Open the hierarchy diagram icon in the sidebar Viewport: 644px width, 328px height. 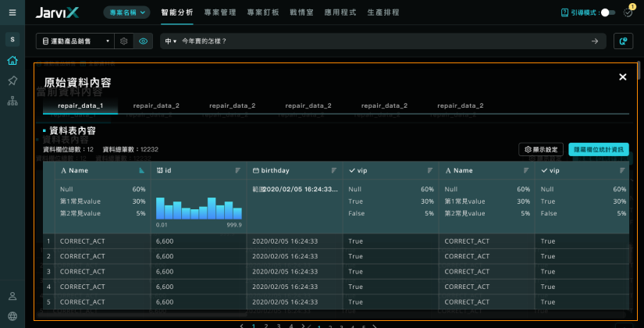pyautogui.click(x=12, y=101)
